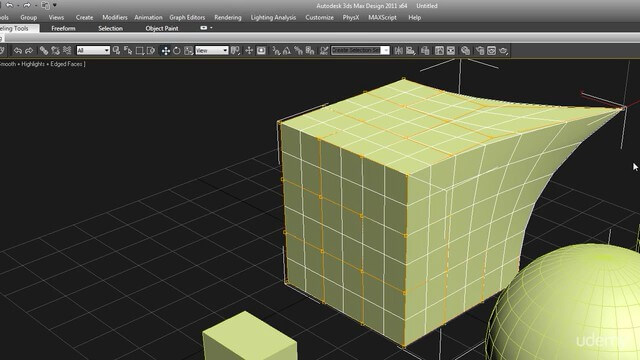Open the Create menu
The height and width of the screenshot is (360, 640).
click(x=84, y=18)
